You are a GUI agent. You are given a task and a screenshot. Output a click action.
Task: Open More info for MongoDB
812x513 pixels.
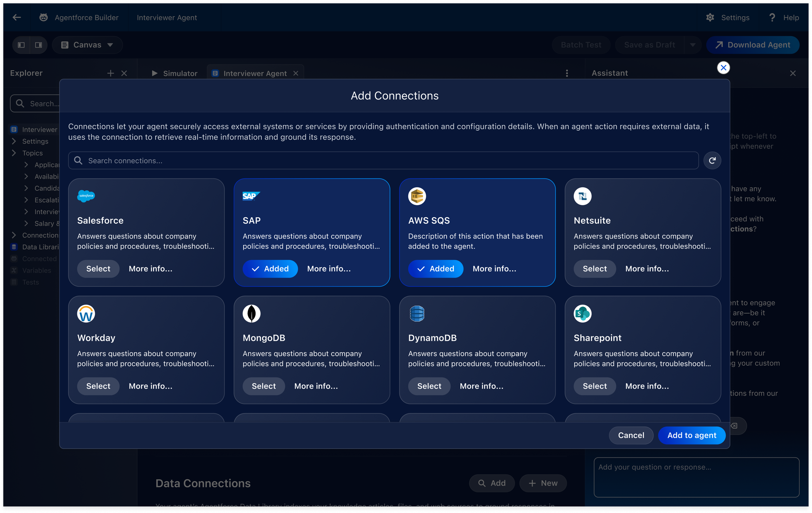316,386
